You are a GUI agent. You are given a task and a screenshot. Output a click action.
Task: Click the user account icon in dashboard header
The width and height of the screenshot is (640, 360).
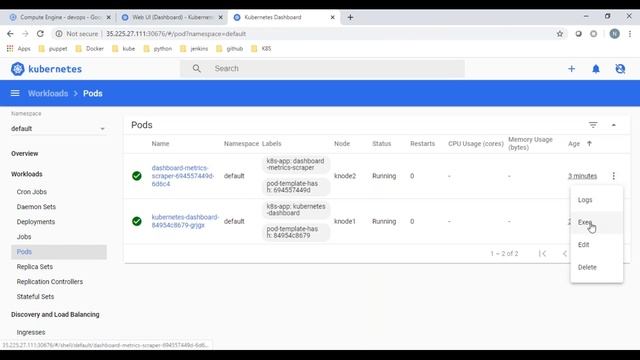point(620,69)
